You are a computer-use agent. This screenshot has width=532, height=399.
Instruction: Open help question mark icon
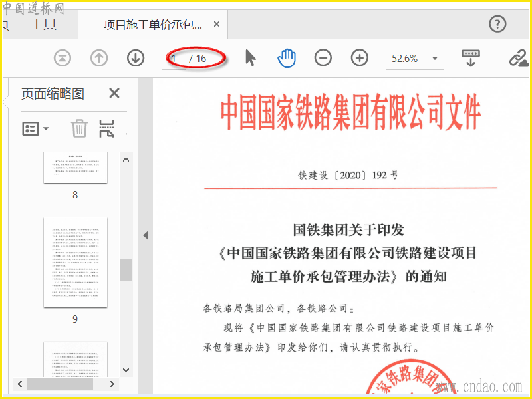click(x=497, y=24)
